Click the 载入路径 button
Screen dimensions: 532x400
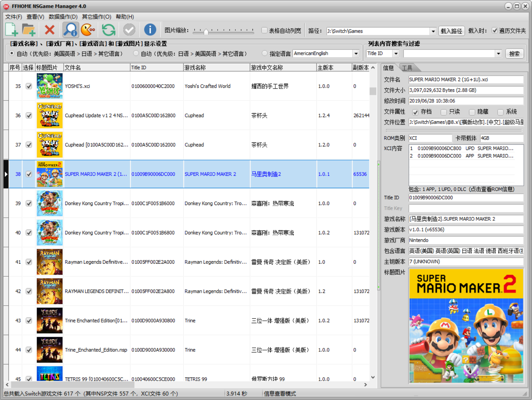click(451, 31)
